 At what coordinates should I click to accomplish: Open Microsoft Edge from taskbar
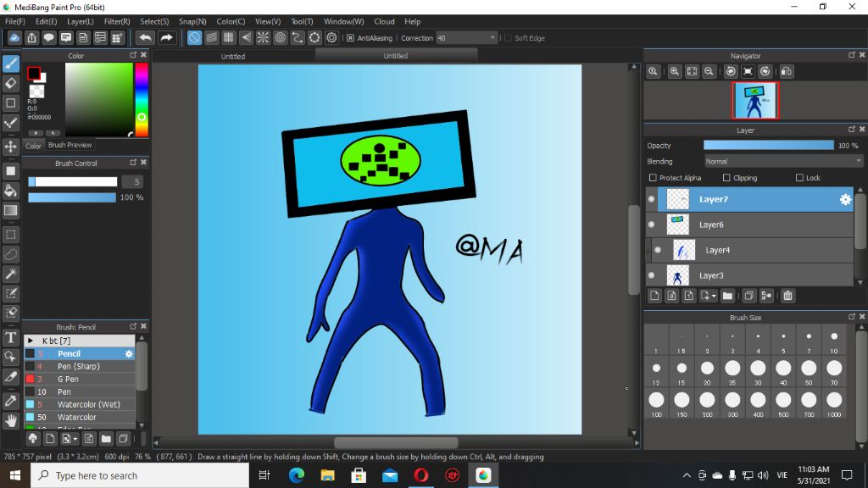[296, 475]
